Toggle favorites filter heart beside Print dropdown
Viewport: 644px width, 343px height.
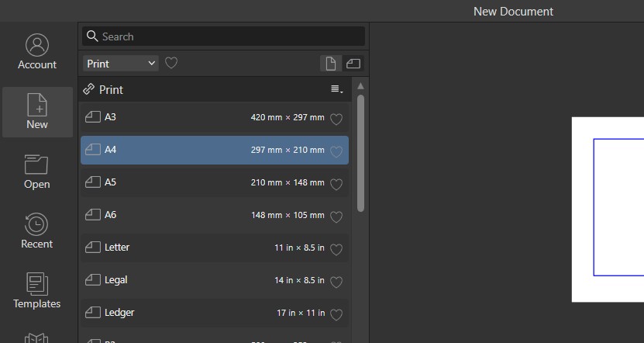(171, 63)
